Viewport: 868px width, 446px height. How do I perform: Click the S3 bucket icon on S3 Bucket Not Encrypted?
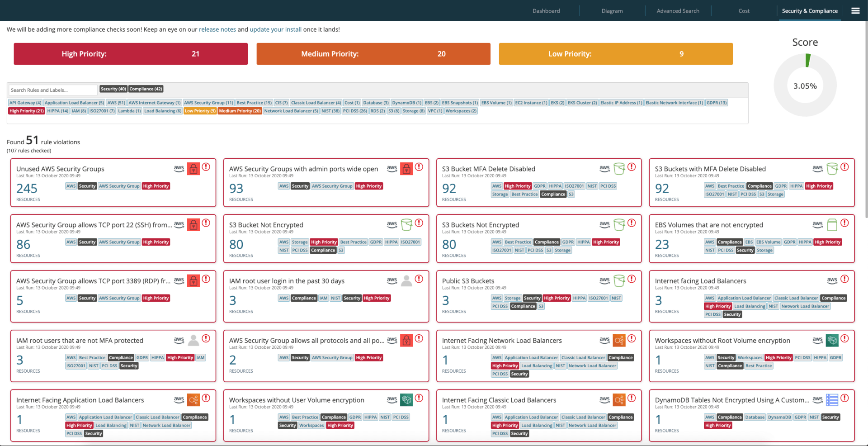click(x=406, y=224)
